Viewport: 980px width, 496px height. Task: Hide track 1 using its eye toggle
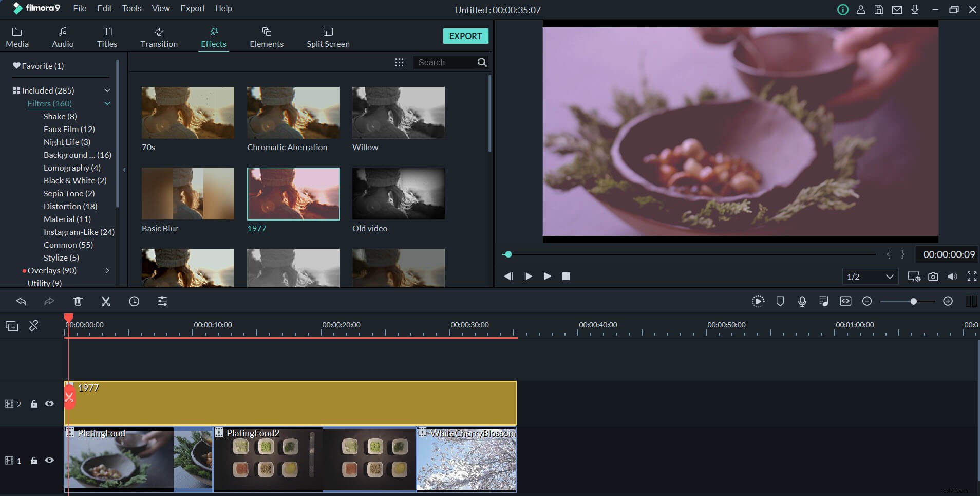49,461
